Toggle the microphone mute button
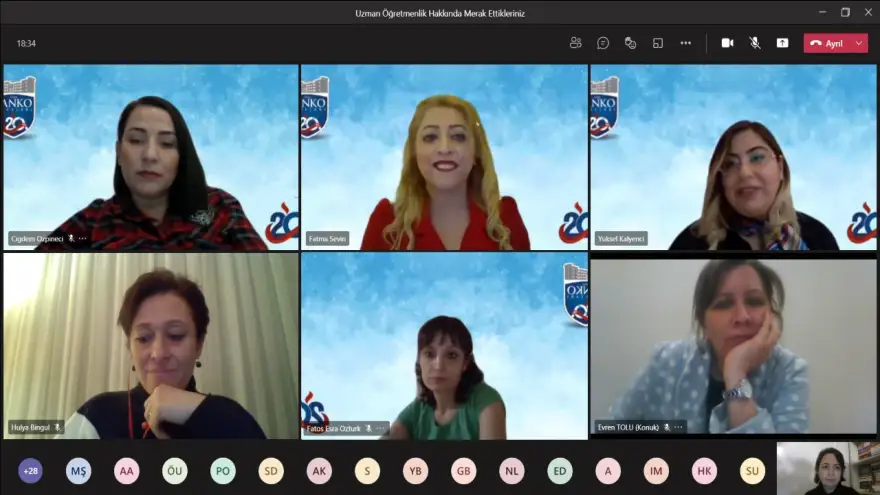 pos(755,43)
